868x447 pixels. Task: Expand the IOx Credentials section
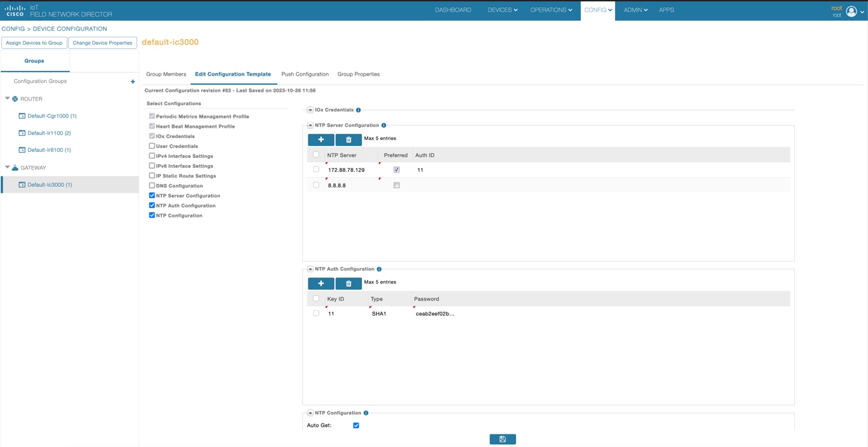[310, 109]
